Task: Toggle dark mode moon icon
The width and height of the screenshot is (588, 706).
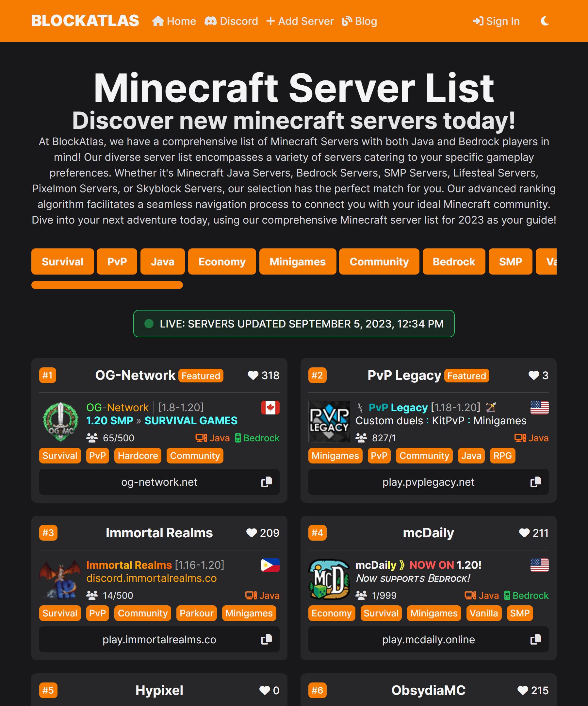Action: click(x=545, y=21)
